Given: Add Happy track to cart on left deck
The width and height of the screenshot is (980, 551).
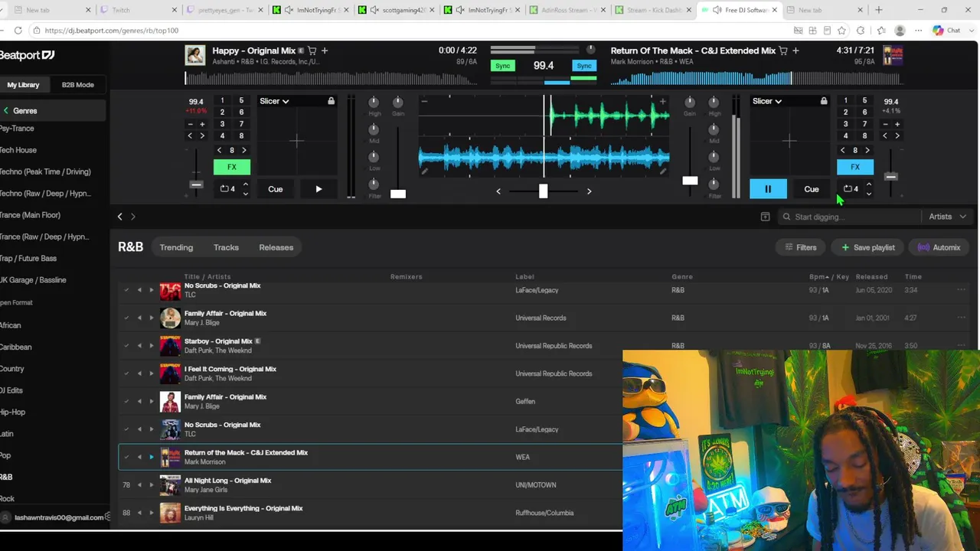Looking at the screenshot, I should 312,51.
